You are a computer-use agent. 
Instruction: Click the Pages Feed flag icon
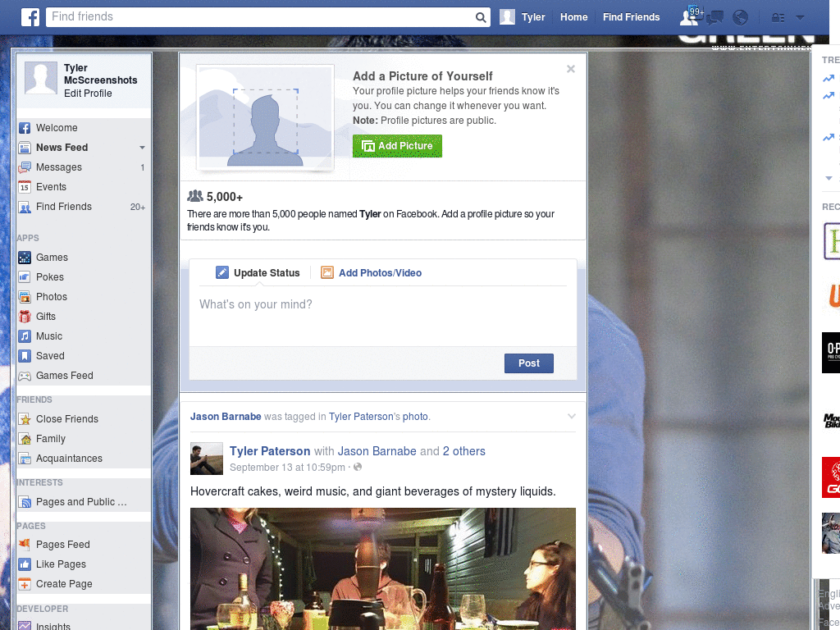pos(25,545)
